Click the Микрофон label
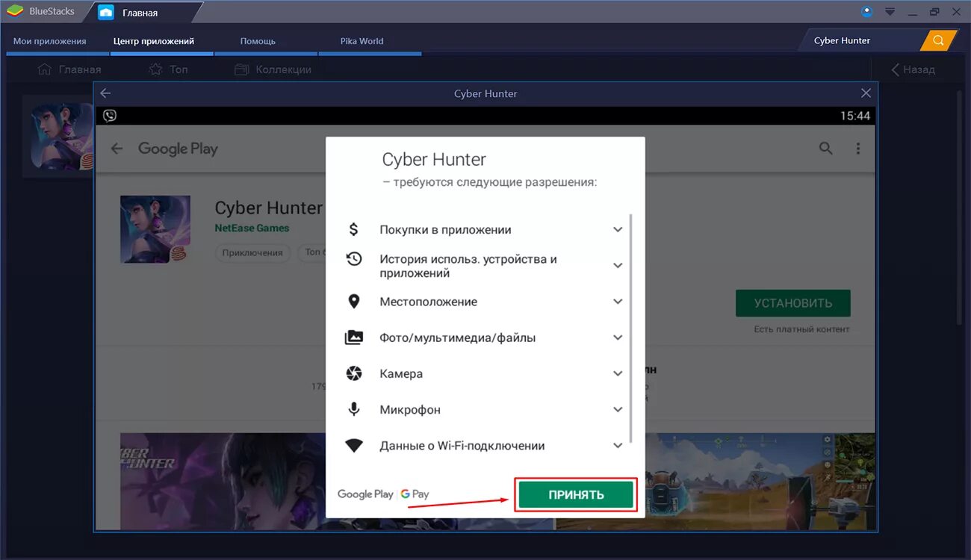971x560 pixels. (410, 409)
